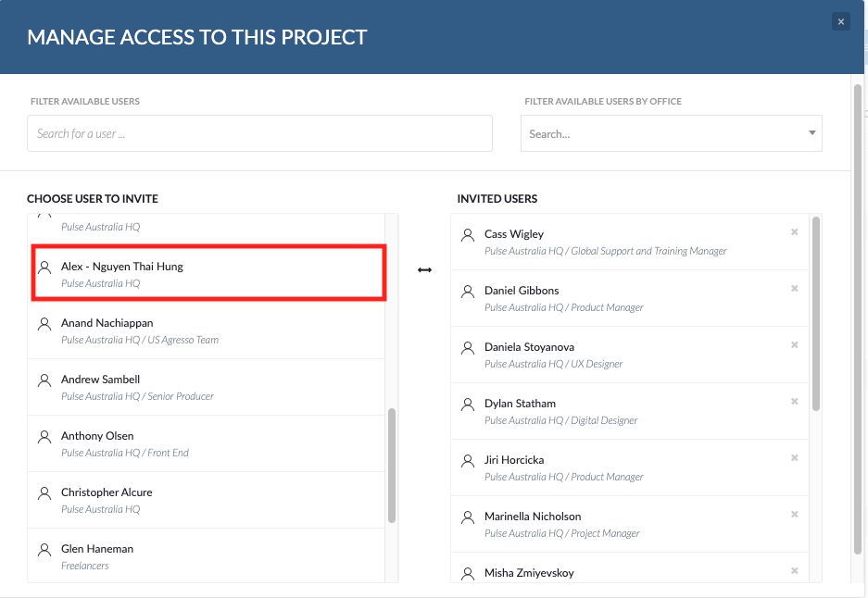Remove Dylan Statham with x icon

(795, 401)
